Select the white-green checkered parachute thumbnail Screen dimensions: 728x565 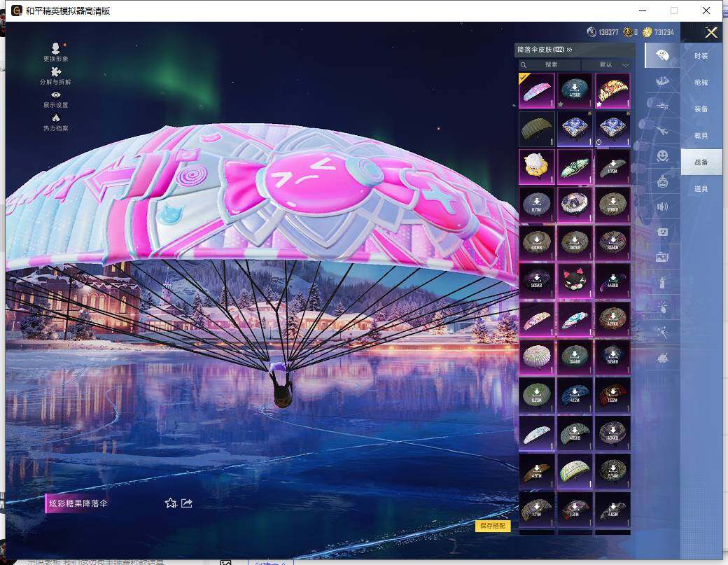tap(575, 471)
